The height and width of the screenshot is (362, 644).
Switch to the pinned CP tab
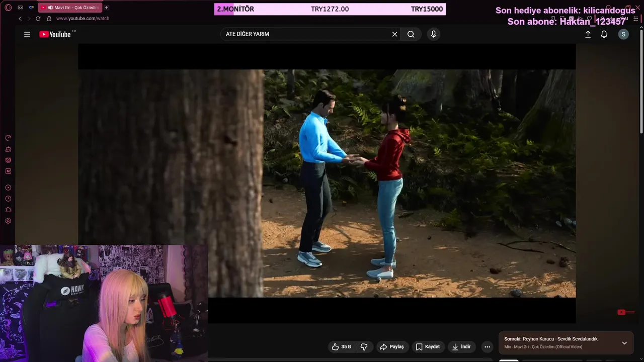coord(31,8)
